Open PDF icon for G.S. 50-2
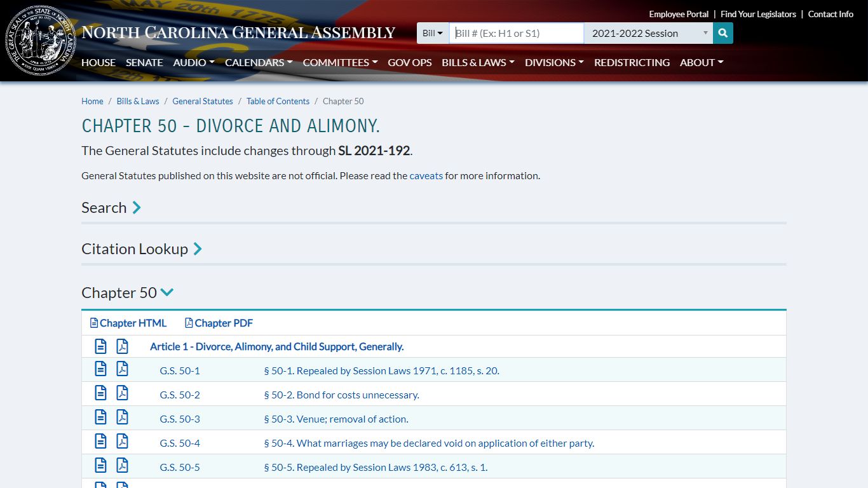 (x=122, y=393)
